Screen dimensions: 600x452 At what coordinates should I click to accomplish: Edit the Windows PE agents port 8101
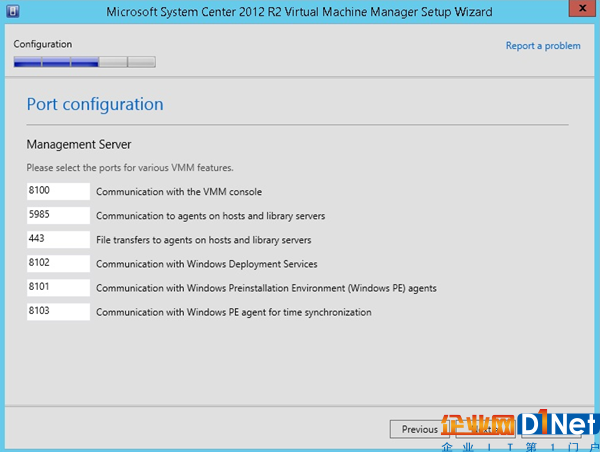coord(58,287)
